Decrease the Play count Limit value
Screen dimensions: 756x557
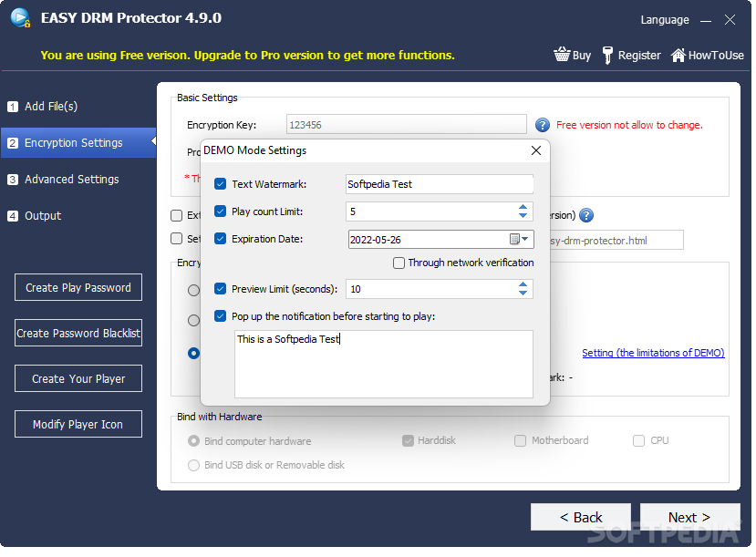tap(523, 215)
